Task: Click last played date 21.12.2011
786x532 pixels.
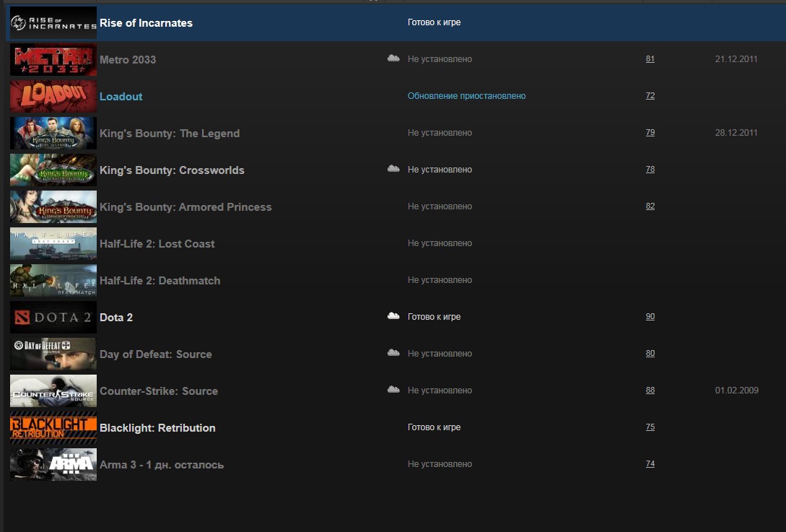Action: pos(736,58)
